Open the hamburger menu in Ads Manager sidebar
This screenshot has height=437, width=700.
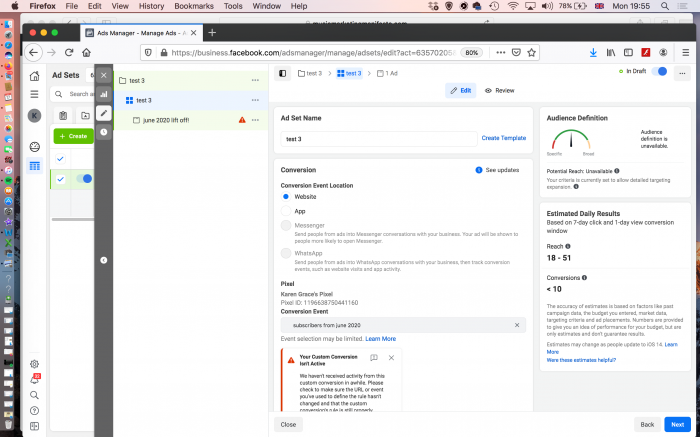[x=34, y=94]
